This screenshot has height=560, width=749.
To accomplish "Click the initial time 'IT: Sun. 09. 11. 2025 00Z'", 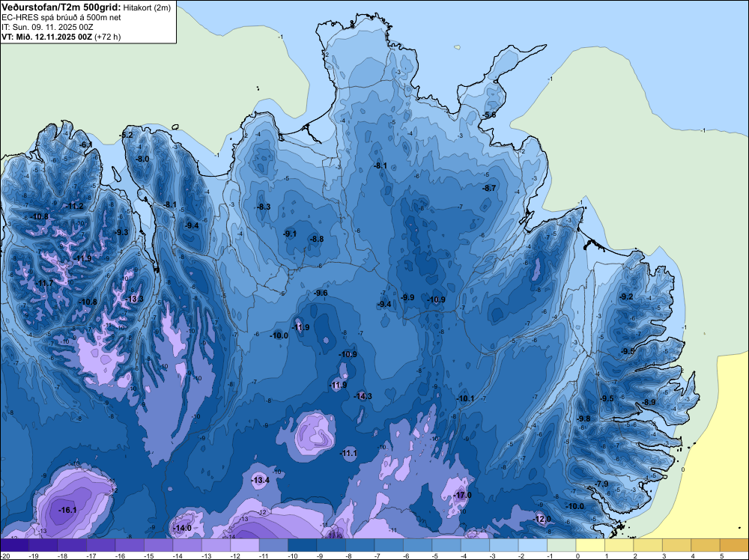I will [47, 27].
